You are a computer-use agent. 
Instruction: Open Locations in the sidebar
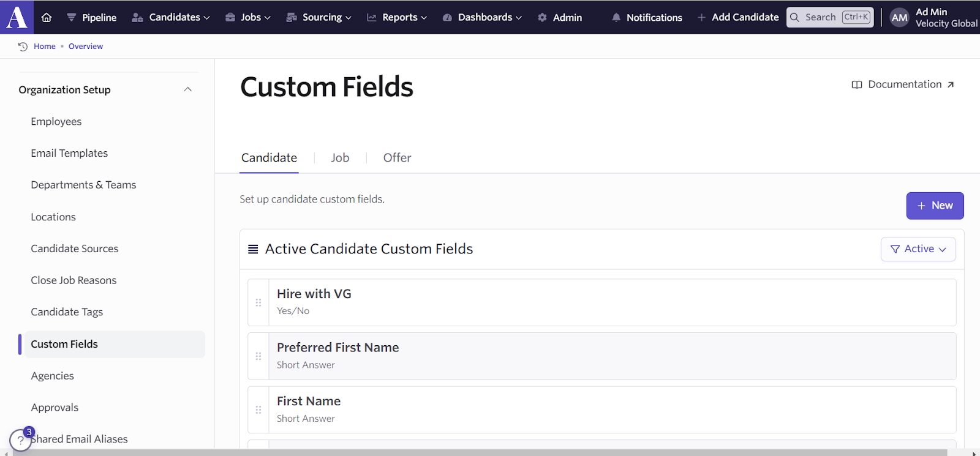point(53,217)
